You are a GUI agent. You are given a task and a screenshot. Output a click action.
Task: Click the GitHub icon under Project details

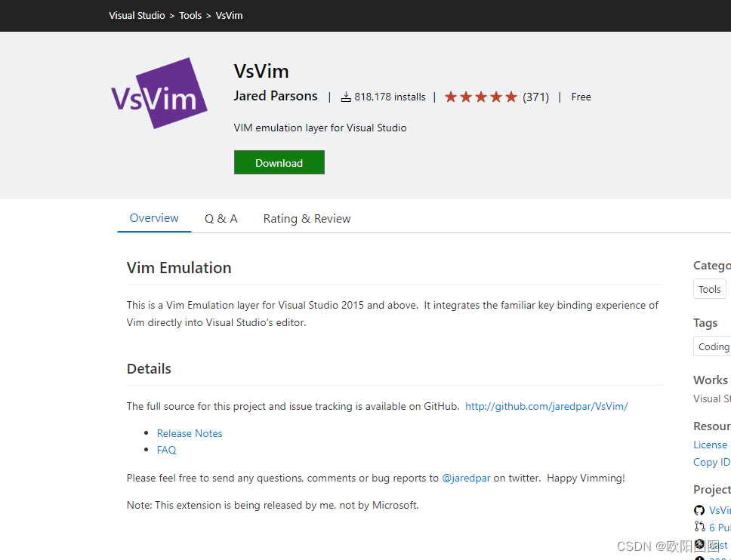699,510
